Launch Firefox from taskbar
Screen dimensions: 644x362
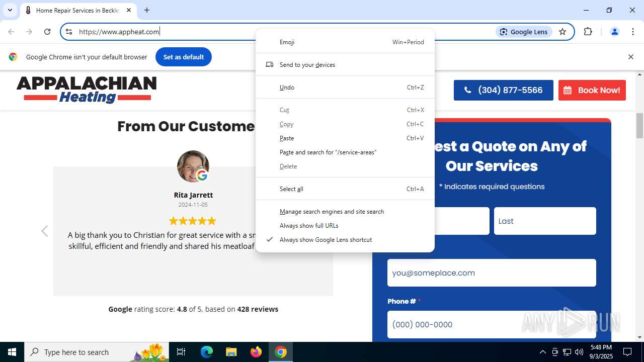click(256, 352)
